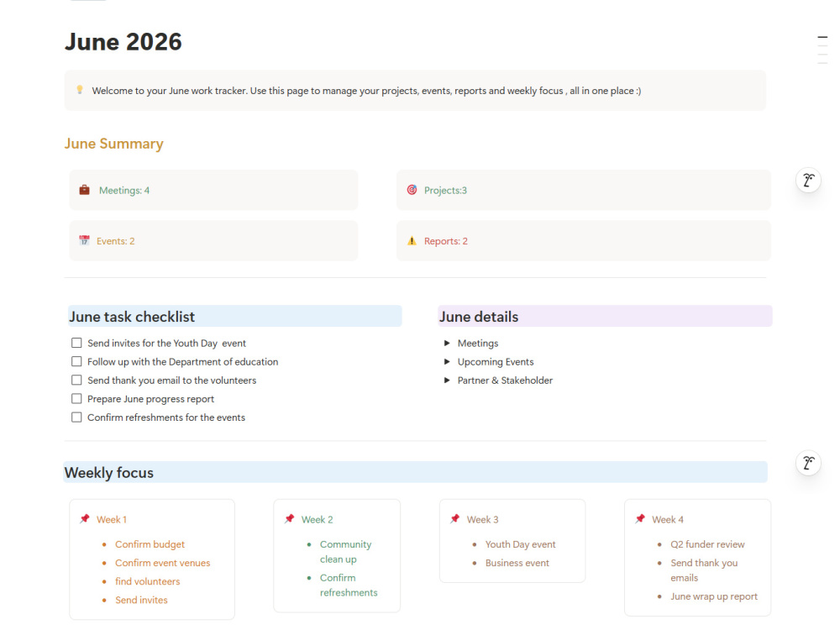Check 'Send invites for the Youth Day event'
The image size is (840, 630).
coord(76,343)
